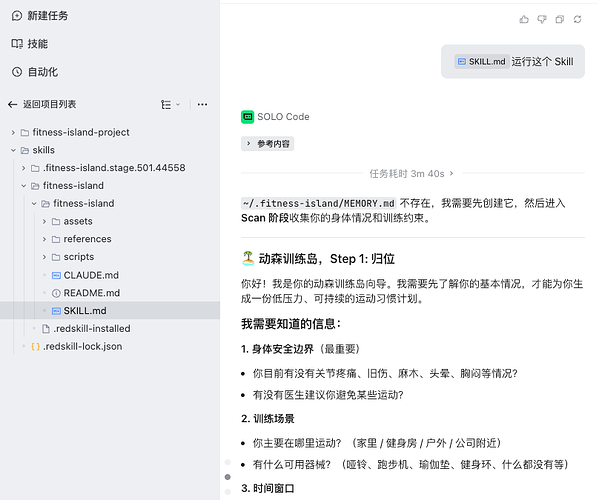Viewport: 598px width, 500px height.
Task: Click the .fitness-island.stage.501.44558 folder icon
Action: coord(35,168)
